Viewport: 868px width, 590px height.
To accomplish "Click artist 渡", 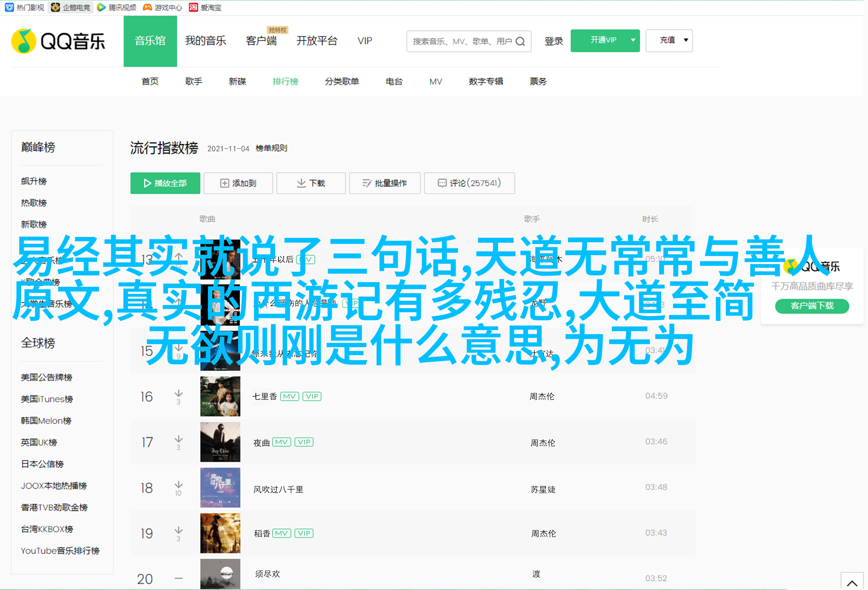I will [x=536, y=574].
